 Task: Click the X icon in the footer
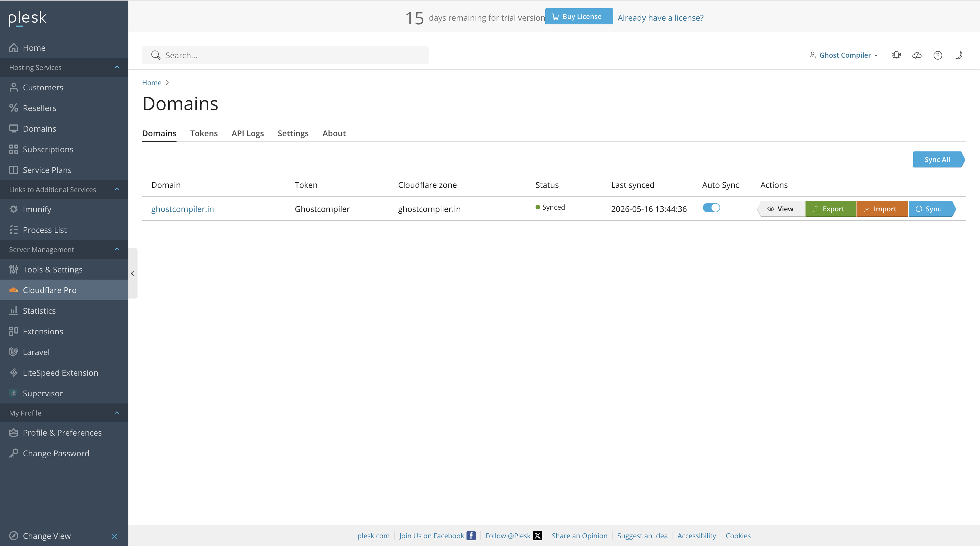pos(538,536)
